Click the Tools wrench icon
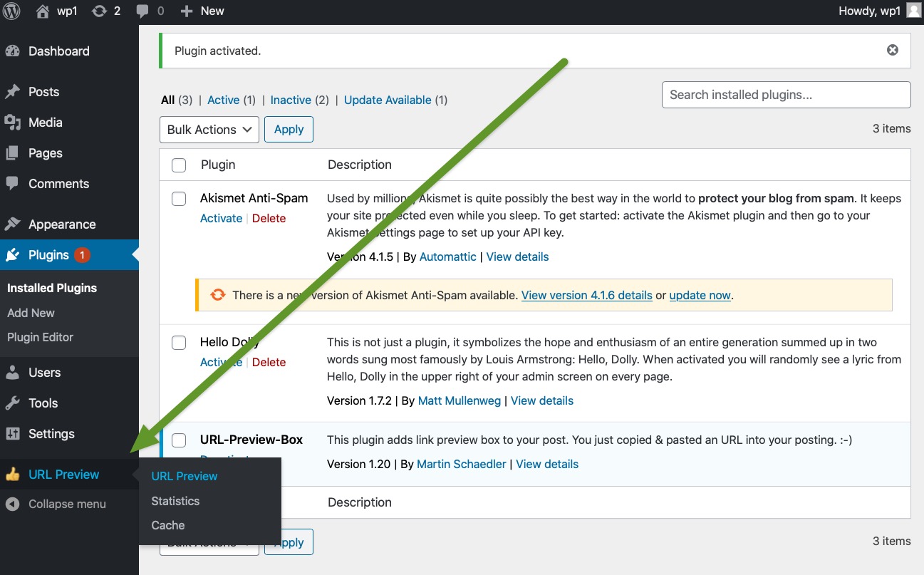 point(12,403)
